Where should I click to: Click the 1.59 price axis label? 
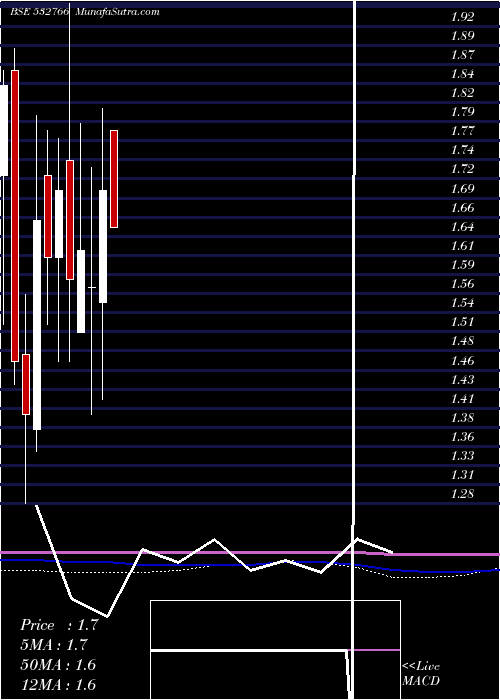point(462,265)
